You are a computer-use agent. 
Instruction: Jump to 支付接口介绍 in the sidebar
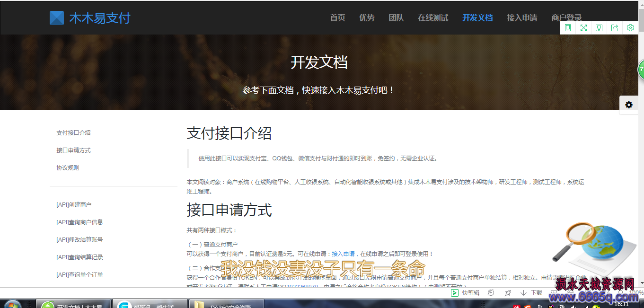[73, 133]
